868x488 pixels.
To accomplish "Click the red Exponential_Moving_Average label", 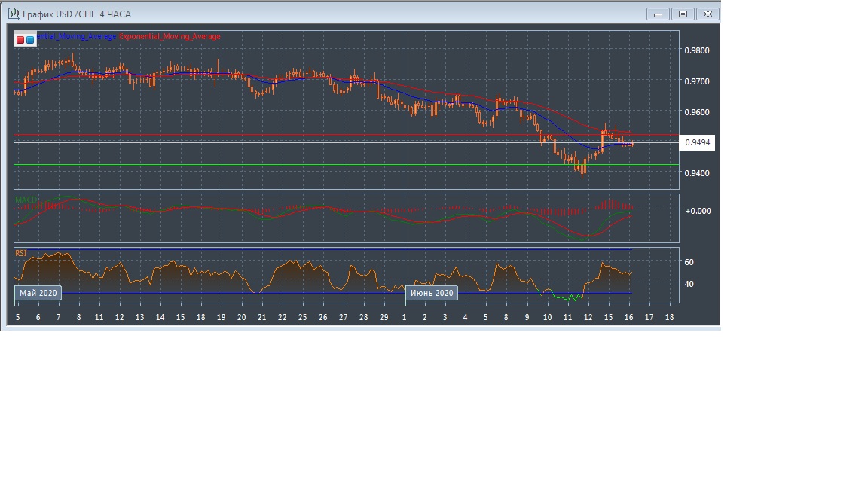I will click(x=170, y=36).
